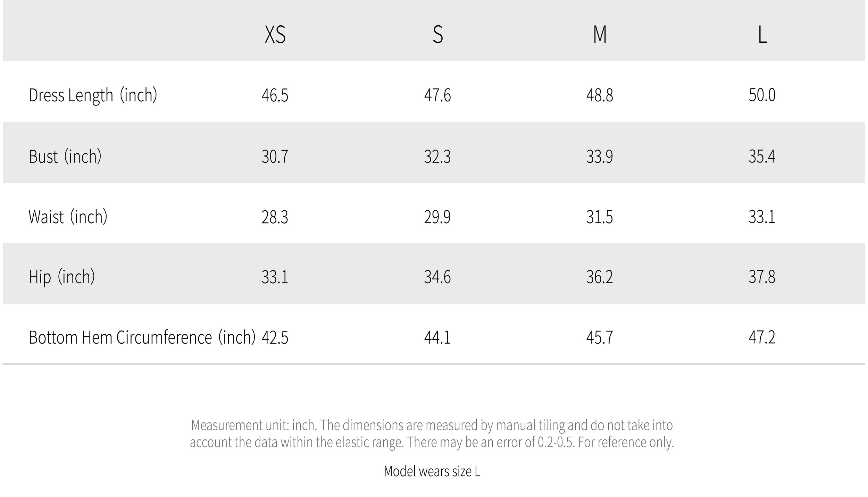Image resolution: width=868 pixels, height=497 pixels.
Task: Select the 50.0 dress length value
Action: tap(762, 95)
